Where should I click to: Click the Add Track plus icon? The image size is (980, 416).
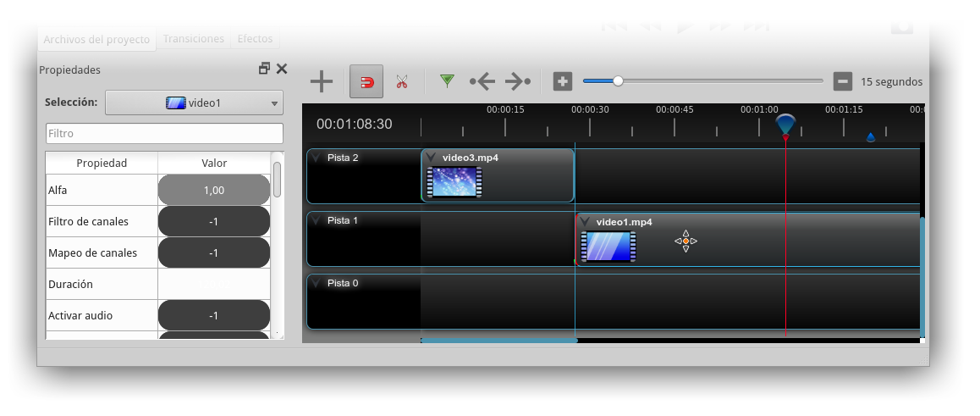(x=322, y=82)
